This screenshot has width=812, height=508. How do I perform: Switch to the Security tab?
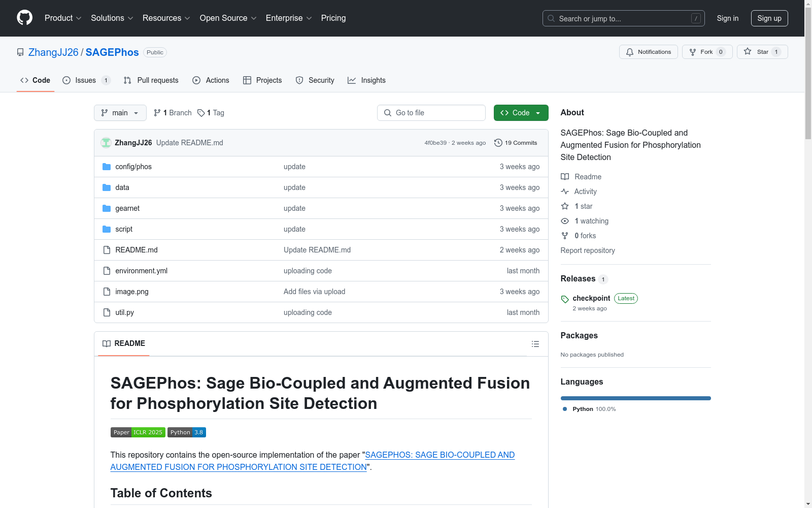[x=315, y=80]
